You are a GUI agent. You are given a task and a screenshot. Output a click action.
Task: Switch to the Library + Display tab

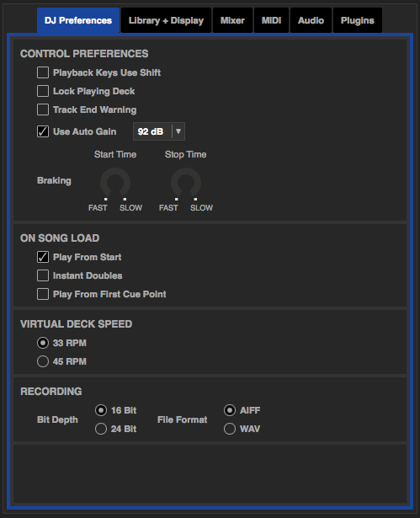166,20
